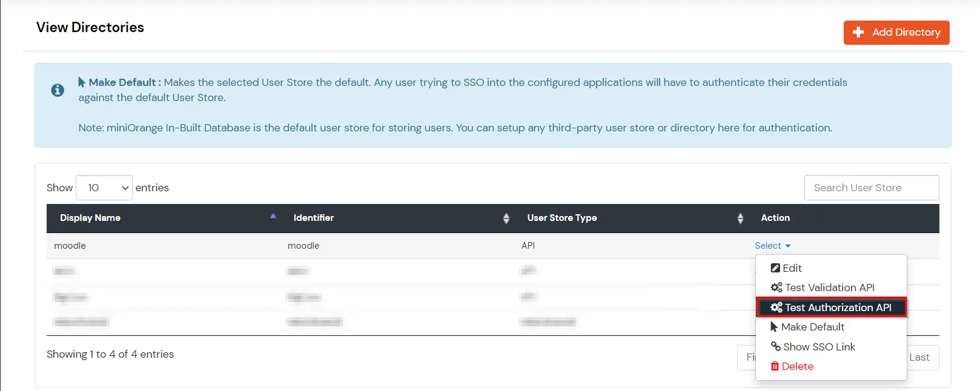Select Test Authorization API menu entry
The image size is (980, 391).
tap(831, 307)
